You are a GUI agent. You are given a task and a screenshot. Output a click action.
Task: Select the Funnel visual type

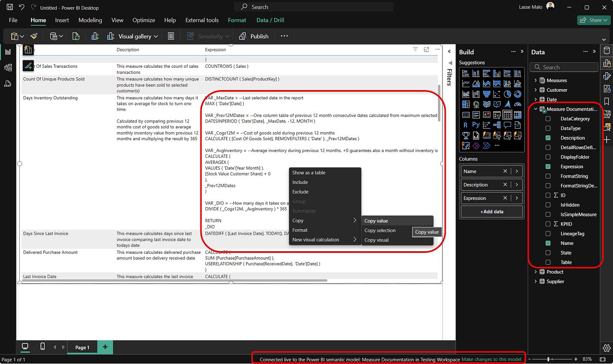(x=486, y=94)
